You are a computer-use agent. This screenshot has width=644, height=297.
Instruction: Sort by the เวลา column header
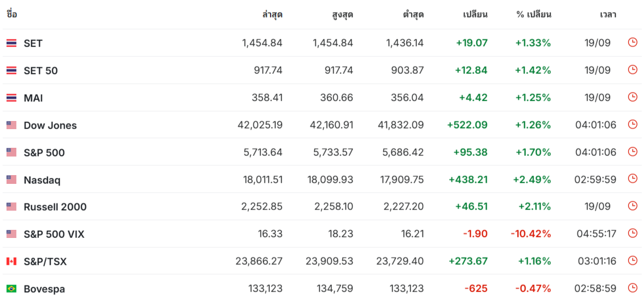tap(608, 15)
